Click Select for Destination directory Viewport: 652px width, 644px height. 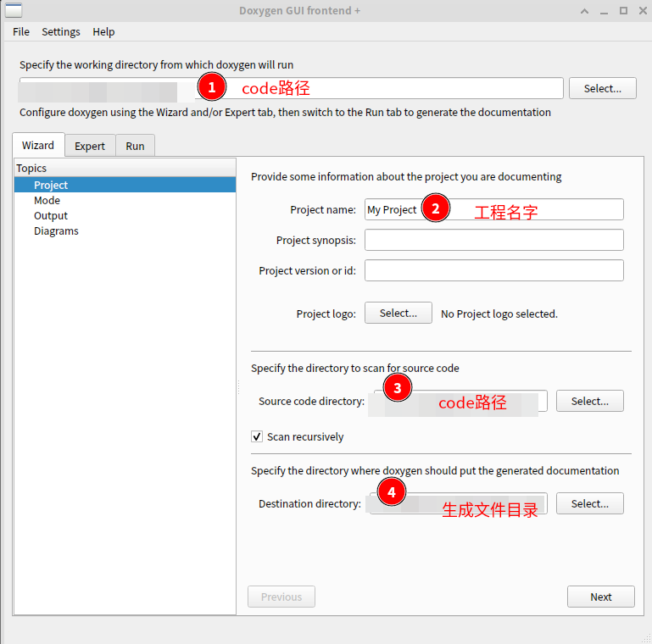(x=589, y=503)
